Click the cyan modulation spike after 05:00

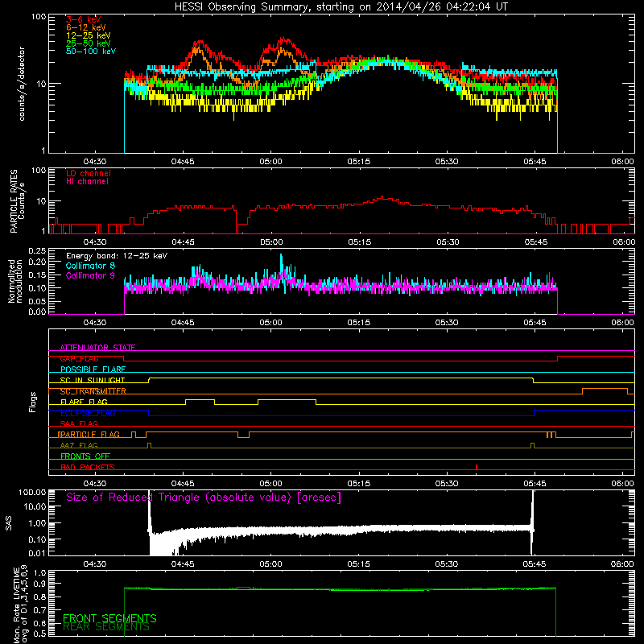point(281,261)
